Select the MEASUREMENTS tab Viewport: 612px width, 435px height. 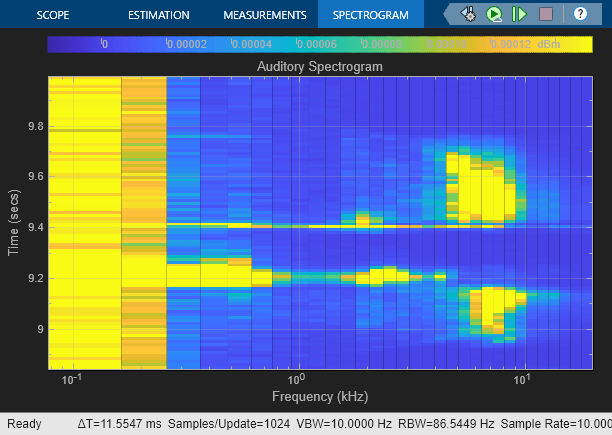[x=265, y=15]
